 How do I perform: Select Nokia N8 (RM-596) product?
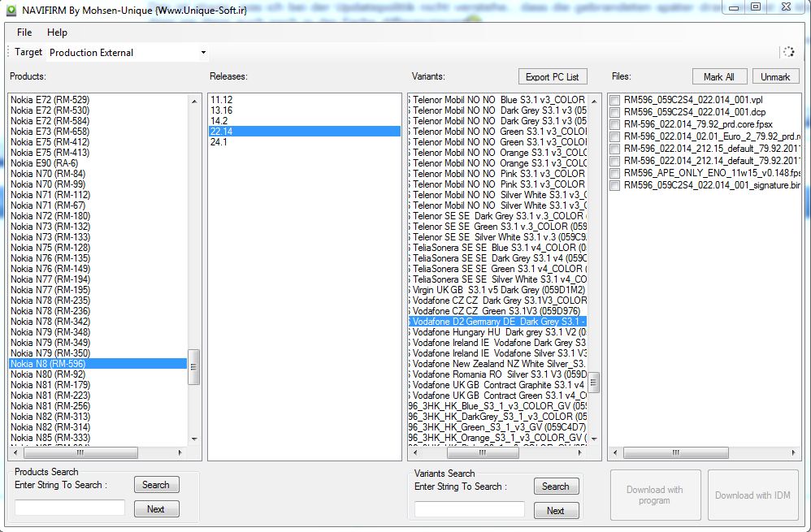click(x=98, y=363)
